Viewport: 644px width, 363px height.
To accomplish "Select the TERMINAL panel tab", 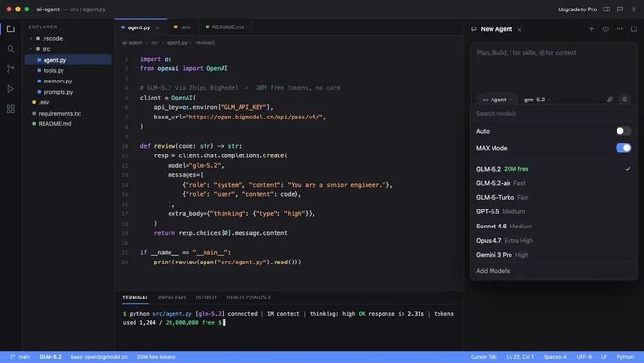I will tap(135, 298).
